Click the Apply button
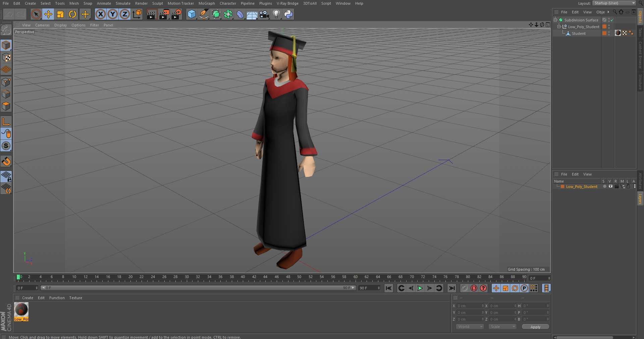 [x=535, y=327]
